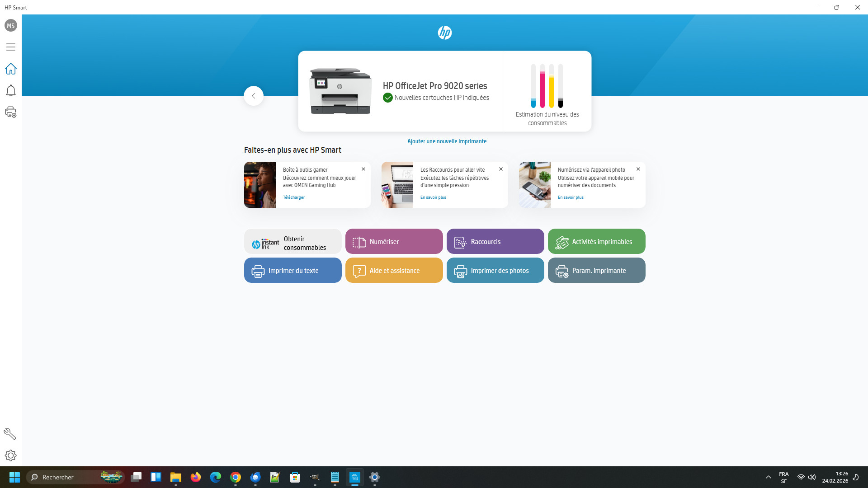Open the hamburger navigation menu
The width and height of the screenshot is (868, 488).
(11, 47)
